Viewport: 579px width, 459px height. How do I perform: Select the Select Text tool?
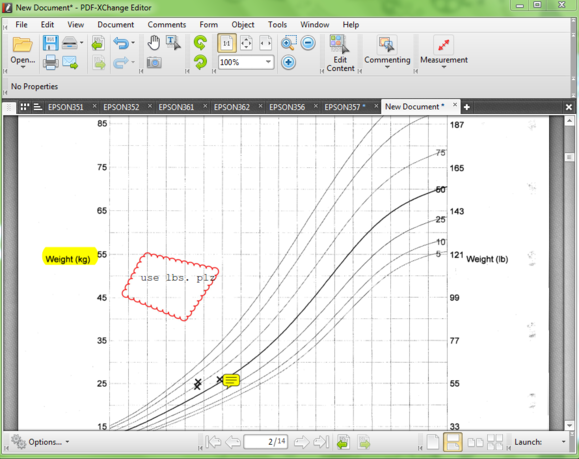[x=173, y=43]
